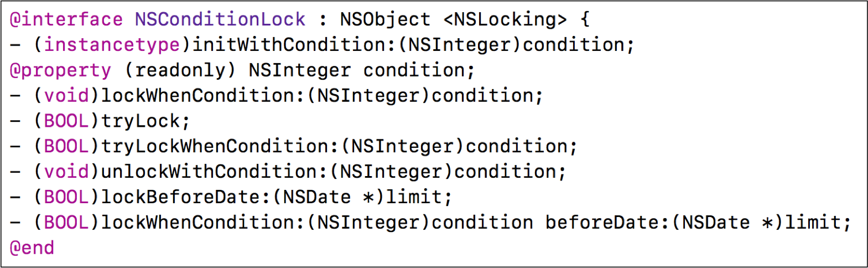Screen dimensions: 868x268
Task: Click the NSLocking protocol name
Action: pyautogui.click(x=505, y=19)
